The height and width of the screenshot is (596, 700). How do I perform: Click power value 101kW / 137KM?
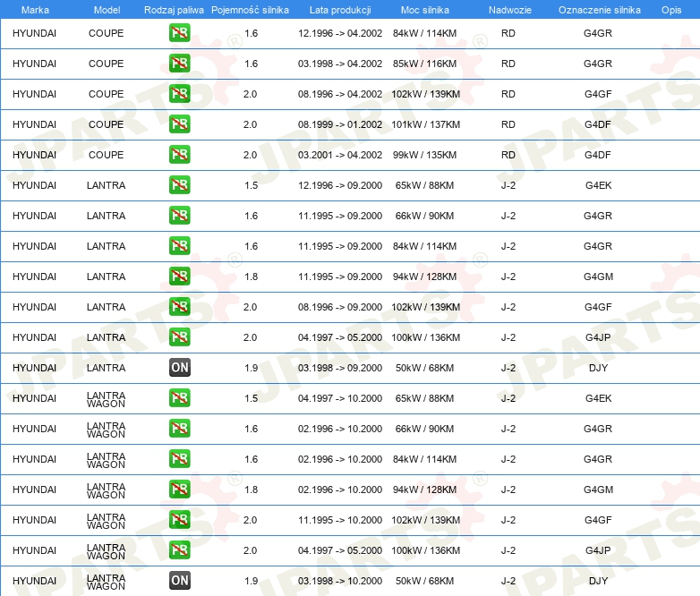(x=425, y=124)
